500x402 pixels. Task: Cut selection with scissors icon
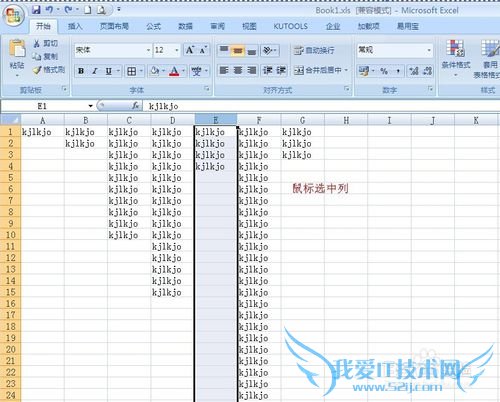[x=37, y=43]
